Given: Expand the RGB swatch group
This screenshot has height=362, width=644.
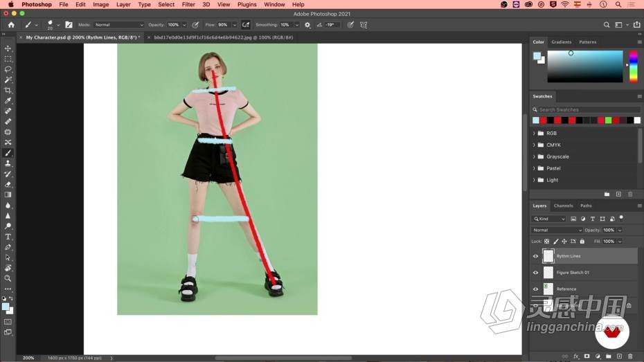Looking at the screenshot, I should [x=534, y=134].
